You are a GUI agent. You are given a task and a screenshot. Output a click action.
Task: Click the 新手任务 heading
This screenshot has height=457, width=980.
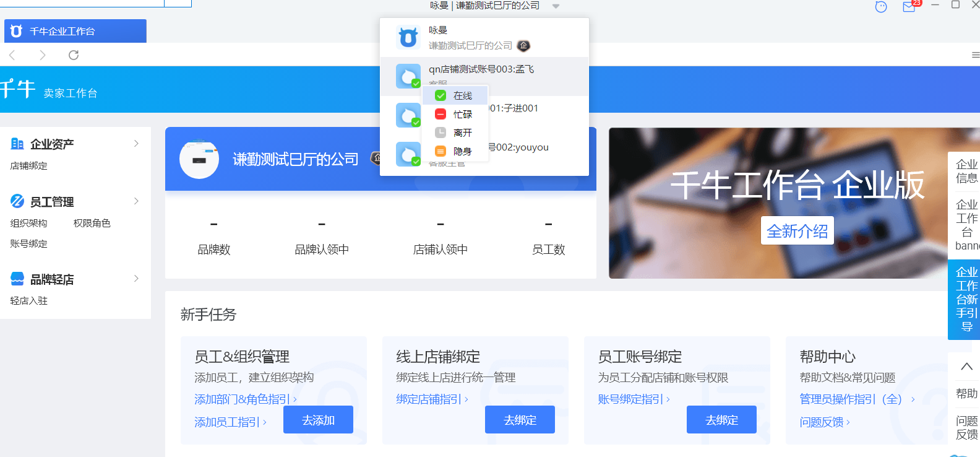pos(208,315)
